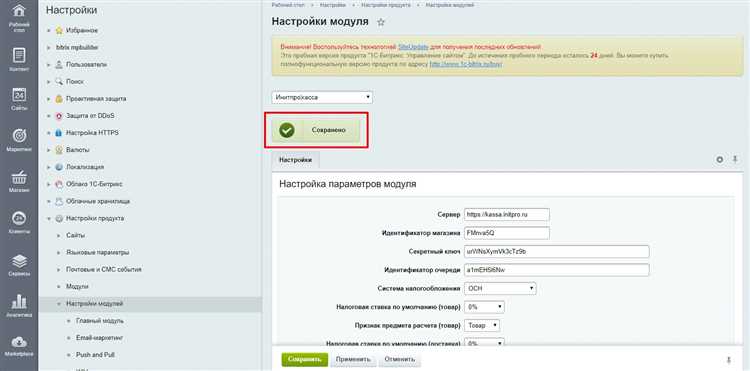This screenshot has width=750, height=371.
Task: Click the Идентификатор очереди field
Action: tap(556, 270)
